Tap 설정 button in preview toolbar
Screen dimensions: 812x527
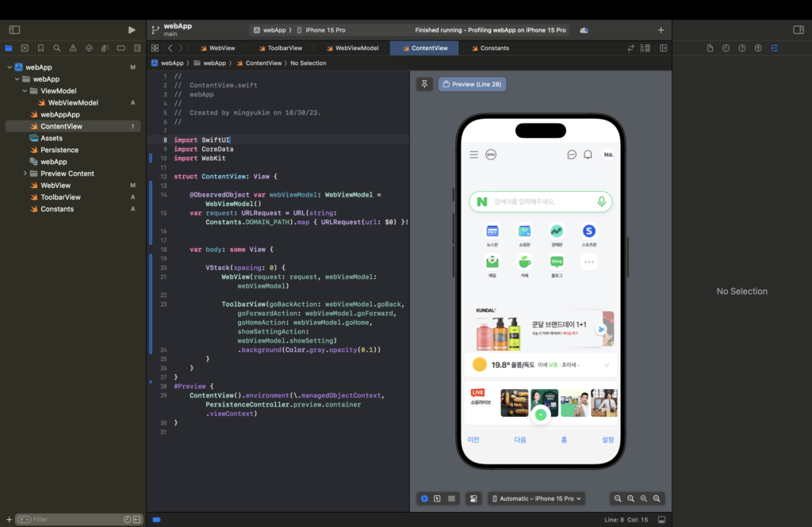[607, 440]
